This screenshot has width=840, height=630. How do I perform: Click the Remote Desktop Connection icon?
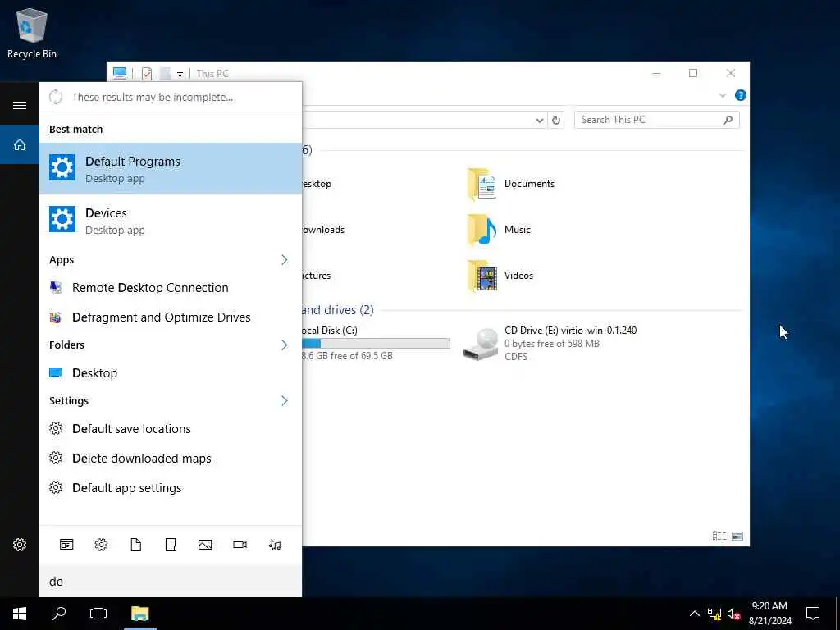[56, 288]
